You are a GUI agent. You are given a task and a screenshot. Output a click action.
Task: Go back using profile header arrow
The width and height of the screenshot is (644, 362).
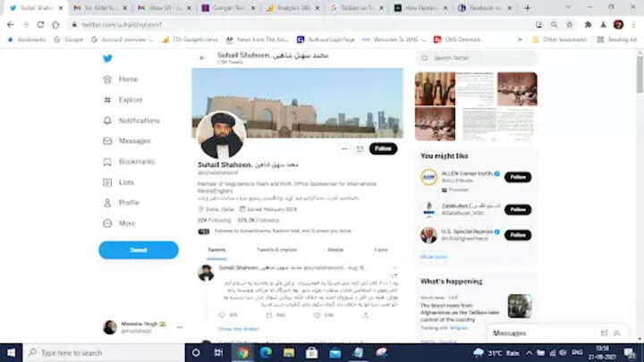tap(201, 58)
